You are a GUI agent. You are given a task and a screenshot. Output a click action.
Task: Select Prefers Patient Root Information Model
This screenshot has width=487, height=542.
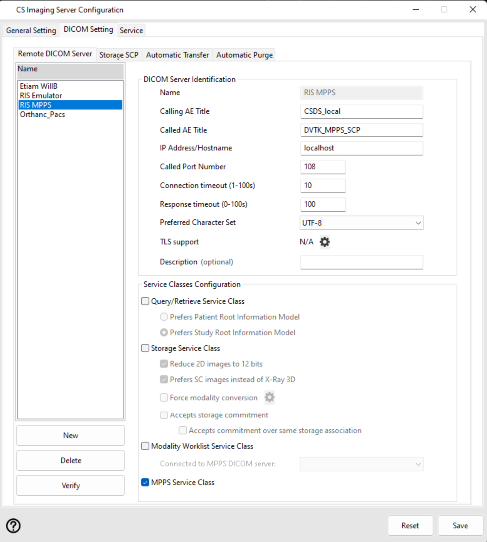230,317
